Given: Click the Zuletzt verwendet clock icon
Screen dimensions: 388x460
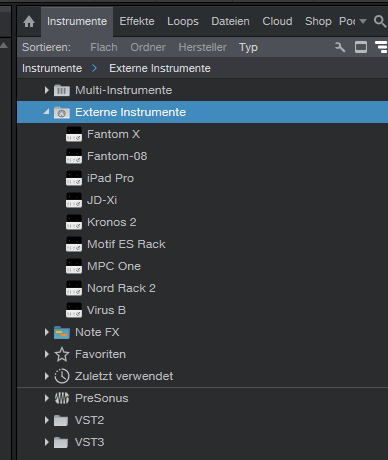Looking at the screenshot, I should pos(62,376).
